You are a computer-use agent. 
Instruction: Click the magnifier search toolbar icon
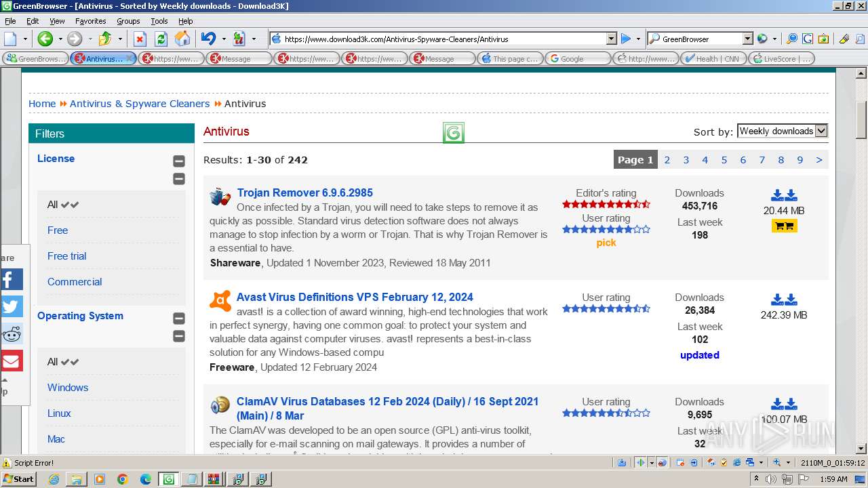tap(791, 39)
